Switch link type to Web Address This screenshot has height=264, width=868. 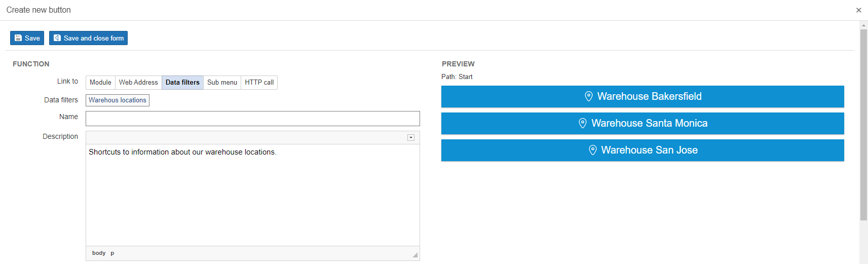point(138,83)
